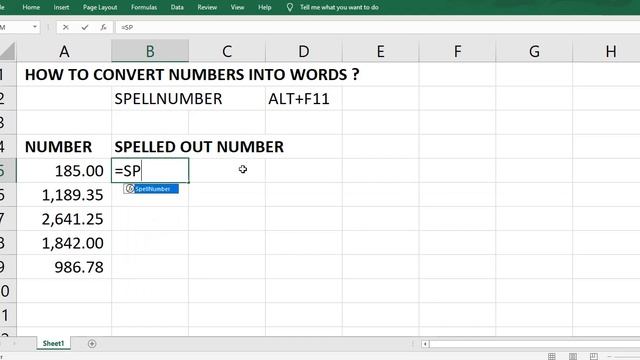Switch to Normal view in status bar
640x360 pixels.
[552, 356]
